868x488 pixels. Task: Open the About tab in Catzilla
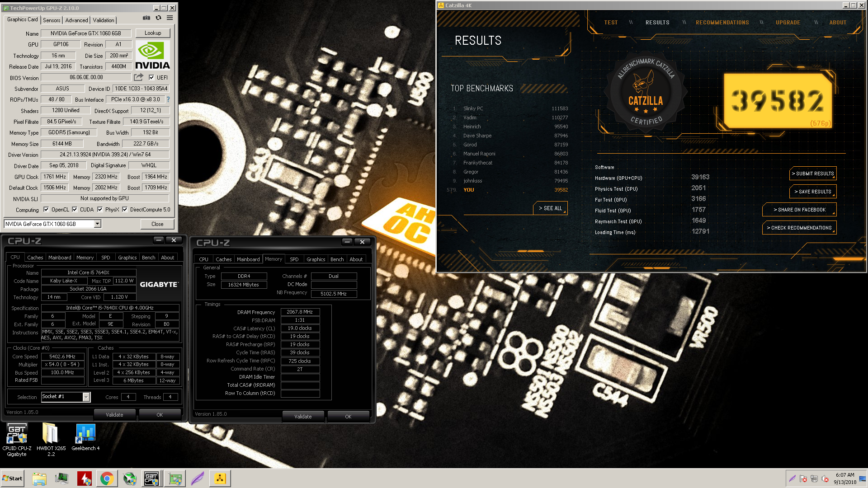(x=838, y=23)
